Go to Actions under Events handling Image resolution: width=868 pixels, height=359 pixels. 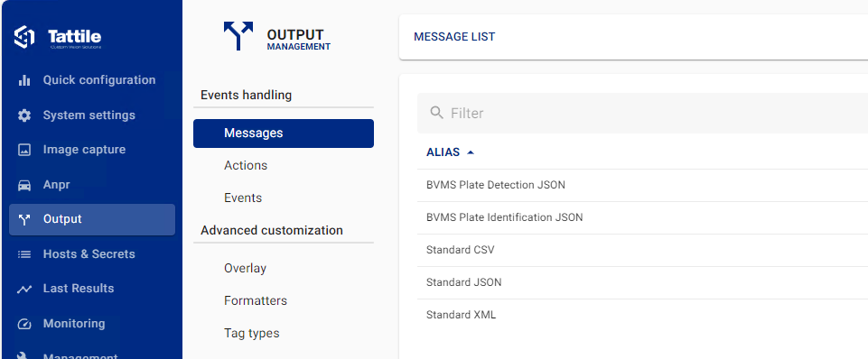pyautogui.click(x=246, y=165)
